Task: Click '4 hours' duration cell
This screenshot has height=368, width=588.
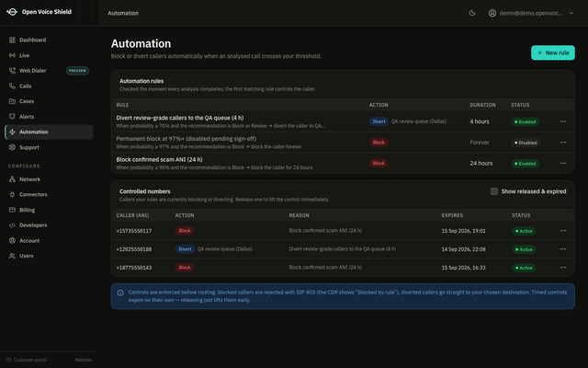Action: 480,121
